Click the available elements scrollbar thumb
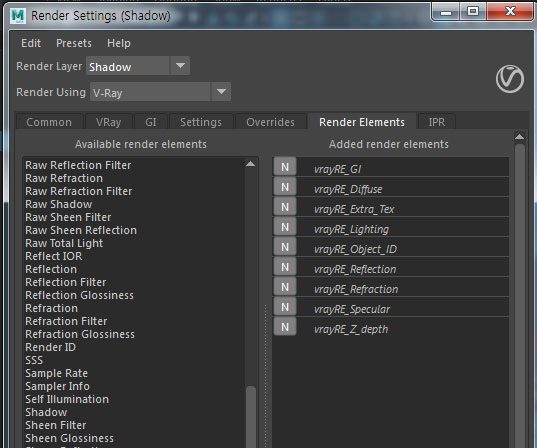 click(x=251, y=417)
